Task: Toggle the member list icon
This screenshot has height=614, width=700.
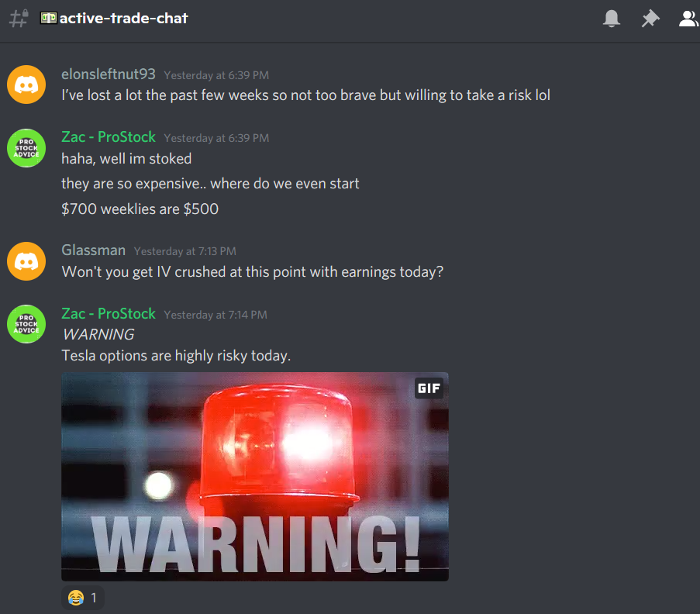Action: [688, 19]
